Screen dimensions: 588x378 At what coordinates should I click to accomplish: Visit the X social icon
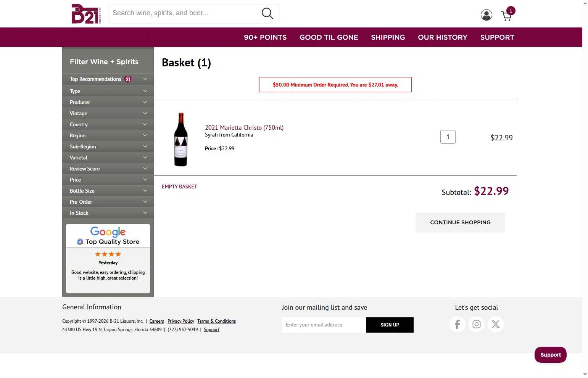pos(496,324)
